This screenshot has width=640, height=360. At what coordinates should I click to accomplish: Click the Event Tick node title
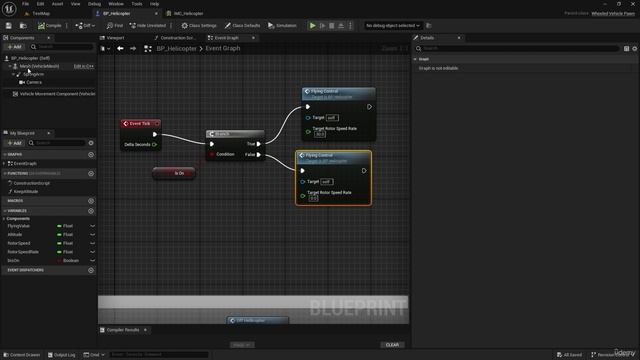(140, 123)
